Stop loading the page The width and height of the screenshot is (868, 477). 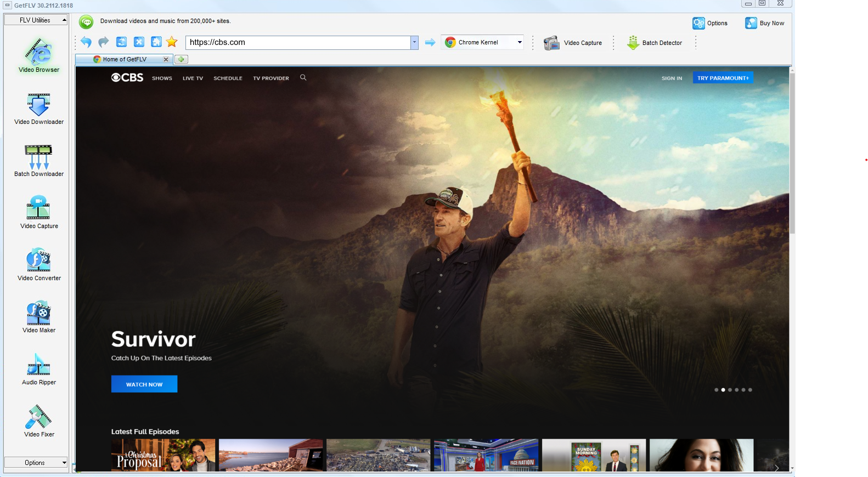(x=139, y=42)
